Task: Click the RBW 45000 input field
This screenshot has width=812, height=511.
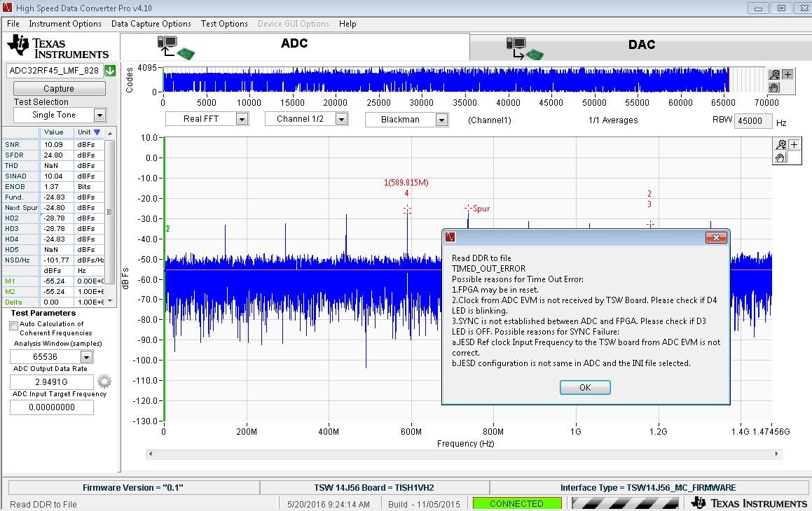Action: [753, 121]
